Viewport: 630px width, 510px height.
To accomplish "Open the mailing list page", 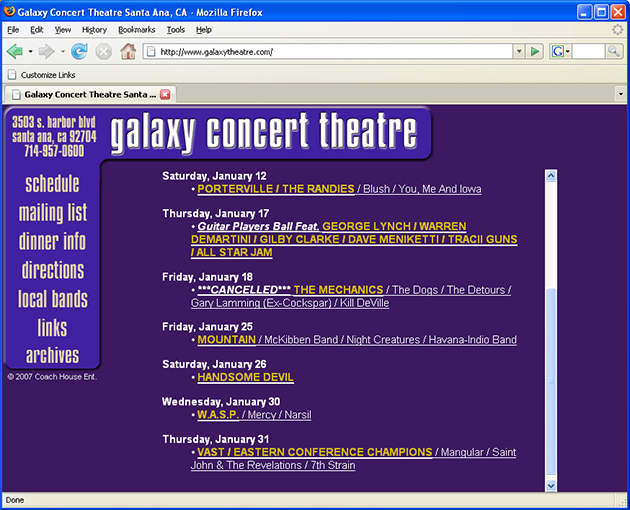I will tap(53, 213).
